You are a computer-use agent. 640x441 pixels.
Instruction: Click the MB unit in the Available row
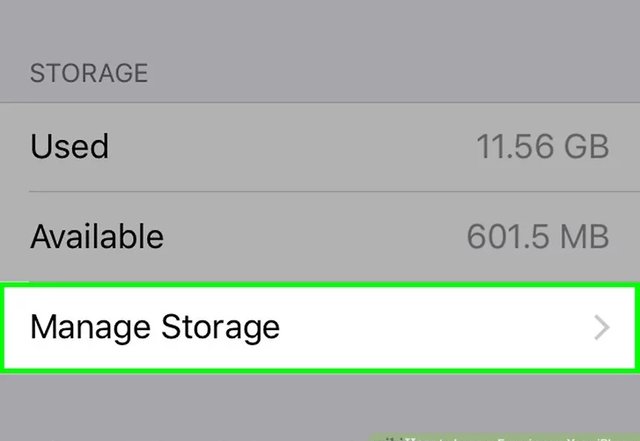tap(585, 237)
